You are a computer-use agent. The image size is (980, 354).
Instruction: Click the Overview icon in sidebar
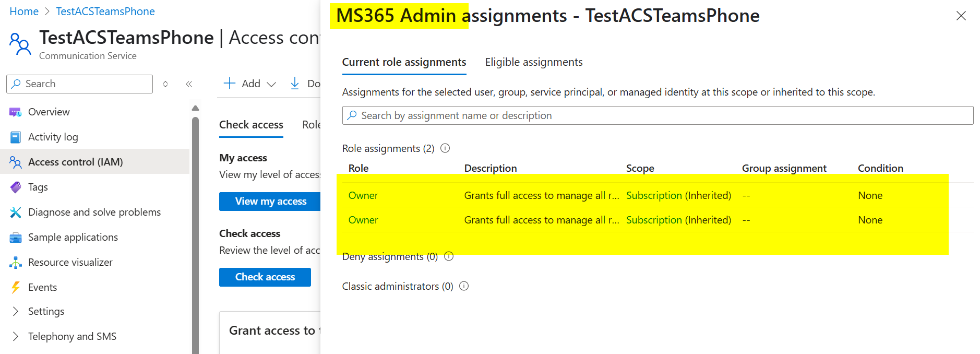16,112
